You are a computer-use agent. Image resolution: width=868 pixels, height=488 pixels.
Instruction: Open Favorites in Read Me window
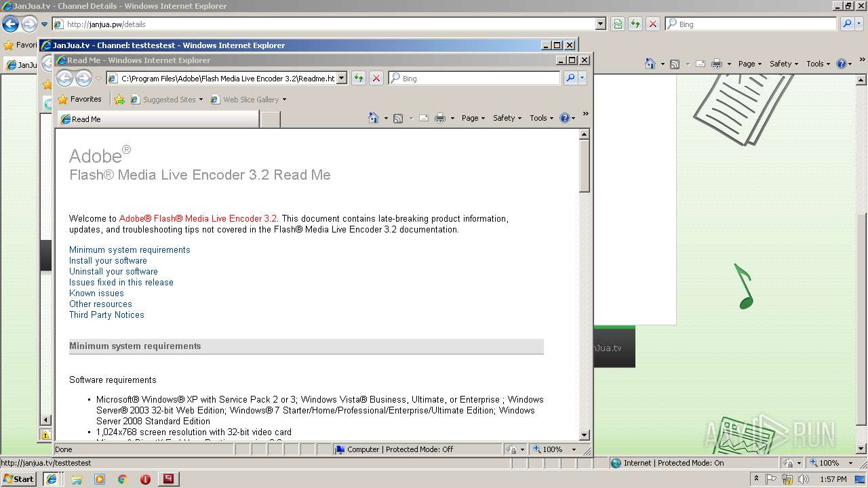(80, 99)
